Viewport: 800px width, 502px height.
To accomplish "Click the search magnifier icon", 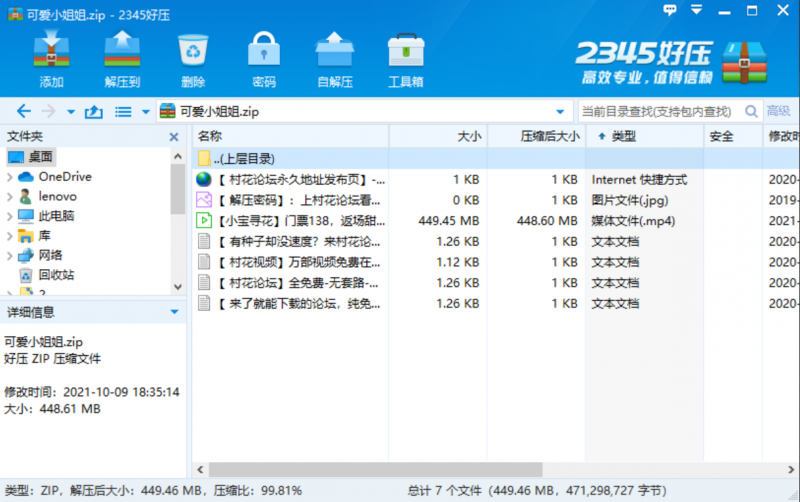I will click(x=749, y=111).
